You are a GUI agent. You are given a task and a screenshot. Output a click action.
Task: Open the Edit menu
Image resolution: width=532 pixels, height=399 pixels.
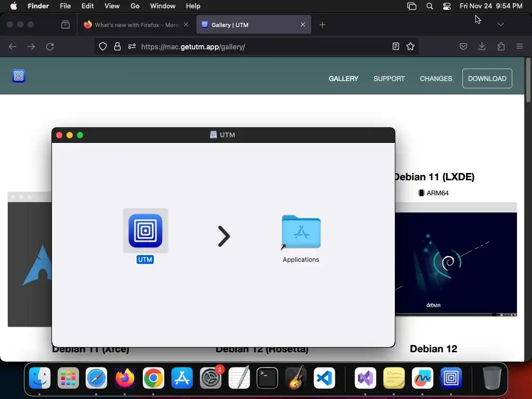(x=87, y=6)
